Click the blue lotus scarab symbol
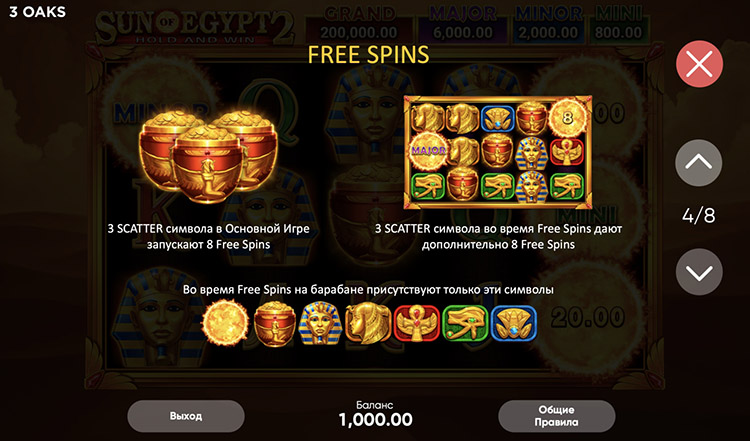The image size is (750, 441). tap(514, 323)
